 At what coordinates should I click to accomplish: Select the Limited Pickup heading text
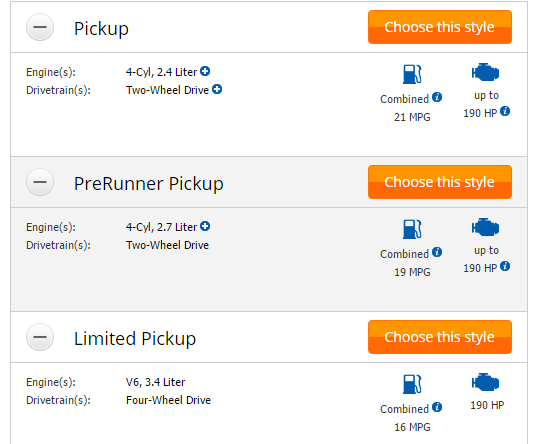[135, 339]
